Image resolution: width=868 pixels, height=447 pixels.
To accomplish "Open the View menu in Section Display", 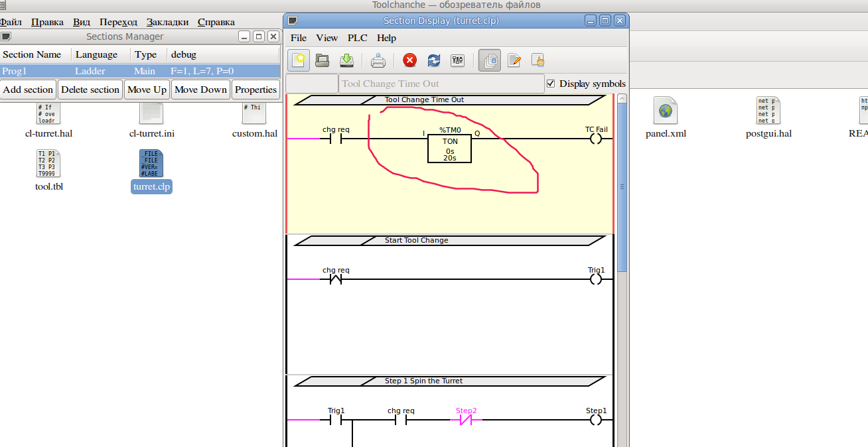I will (x=326, y=38).
